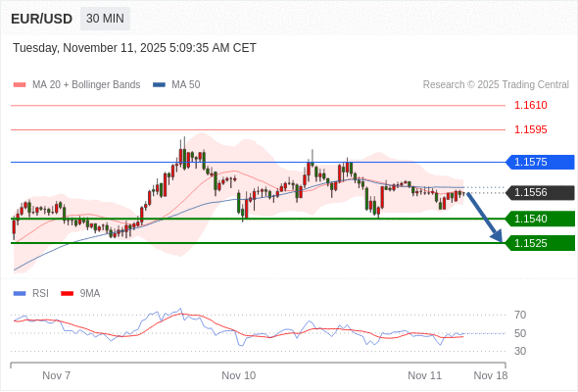Click the dark 1.1556 current price tag
This screenshot has width=578, height=392.
(x=540, y=192)
